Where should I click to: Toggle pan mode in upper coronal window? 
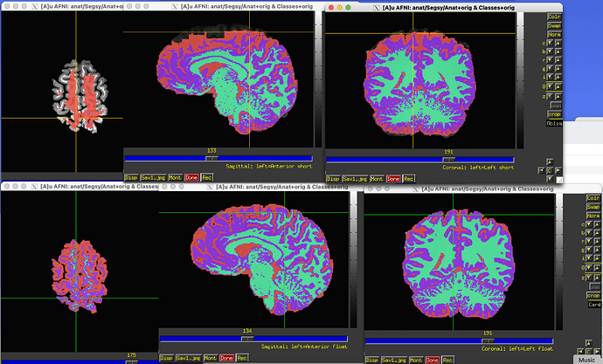pos(556,106)
